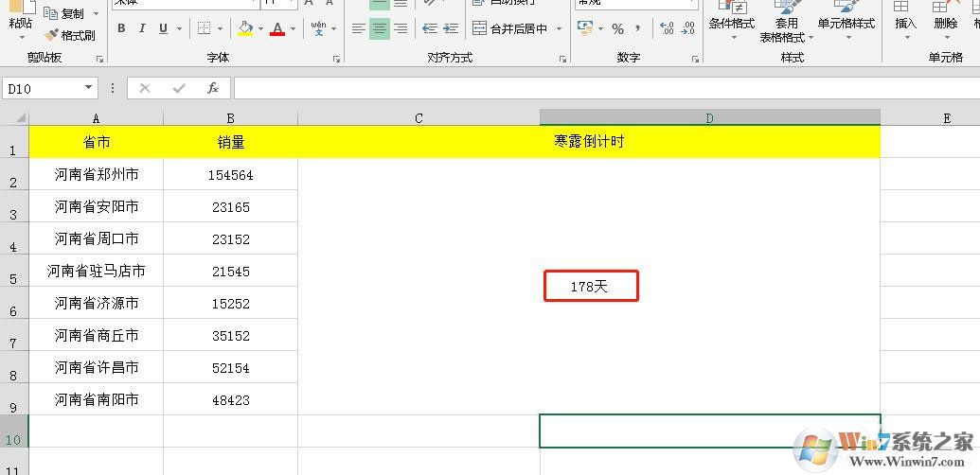Select cell 河南省济源市
980x475 pixels.
97,304
